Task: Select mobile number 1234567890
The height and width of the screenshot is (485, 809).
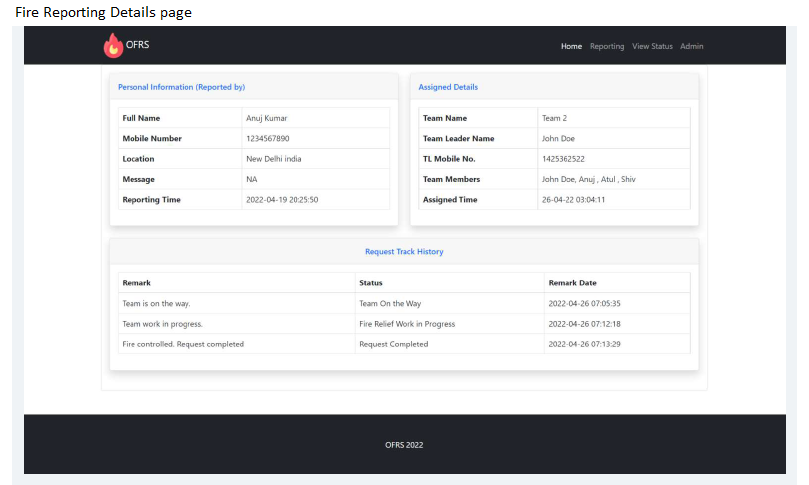Action: point(267,138)
